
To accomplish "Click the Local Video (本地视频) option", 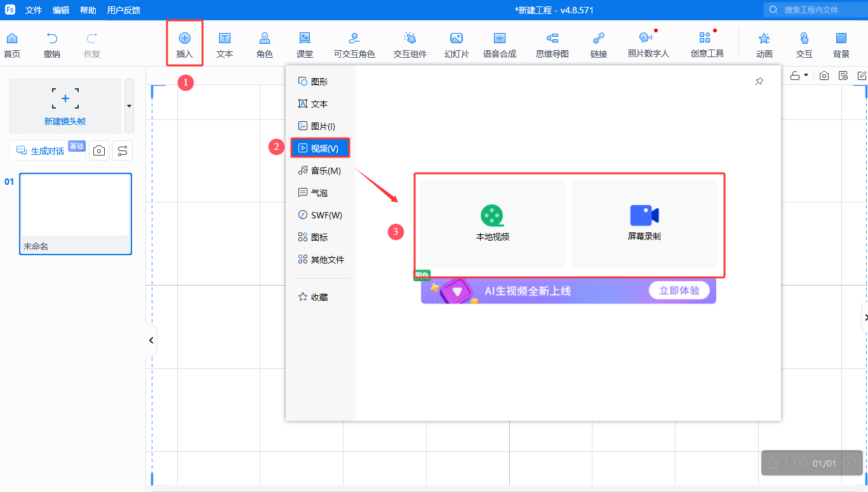I will click(492, 223).
